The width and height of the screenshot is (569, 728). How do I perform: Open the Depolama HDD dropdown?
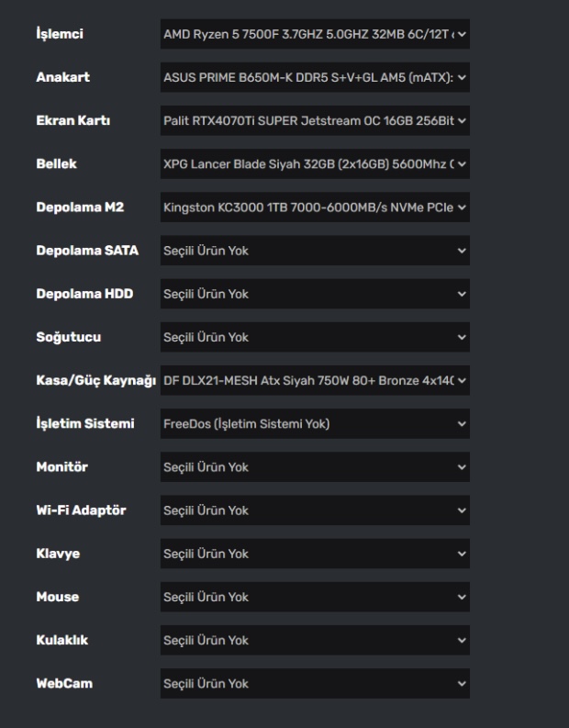pos(314,294)
